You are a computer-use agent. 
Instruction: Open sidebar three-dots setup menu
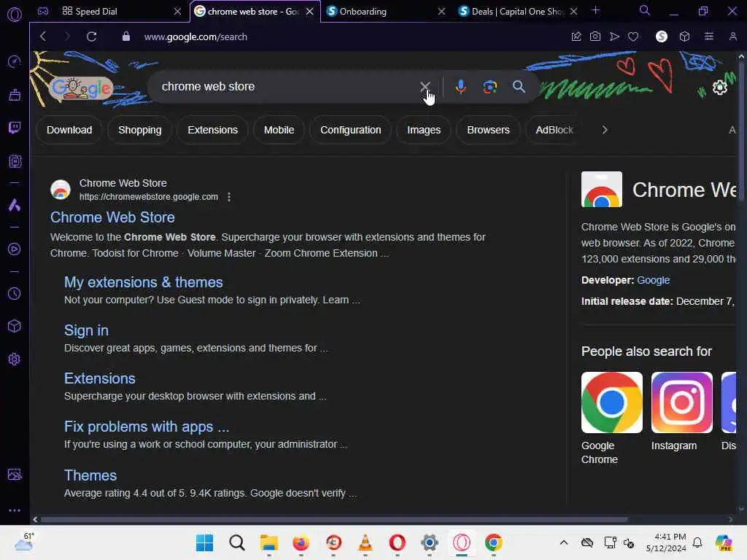[x=15, y=510]
